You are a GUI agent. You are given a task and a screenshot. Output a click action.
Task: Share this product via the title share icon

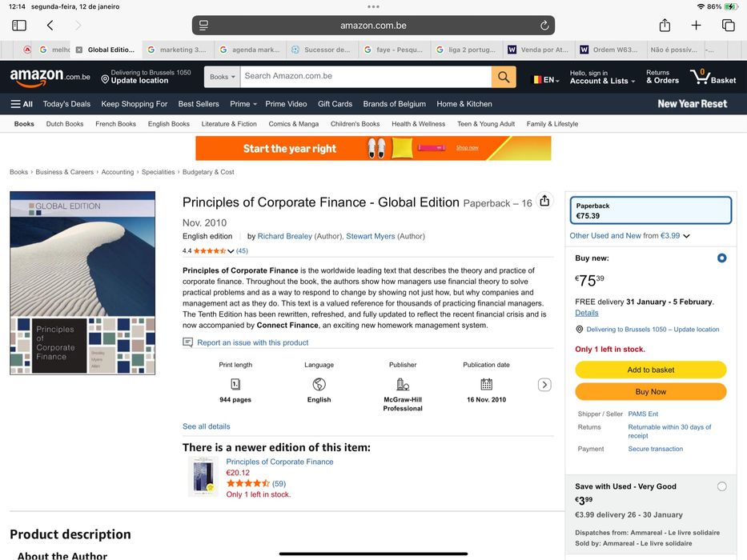[x=544, y=201]
